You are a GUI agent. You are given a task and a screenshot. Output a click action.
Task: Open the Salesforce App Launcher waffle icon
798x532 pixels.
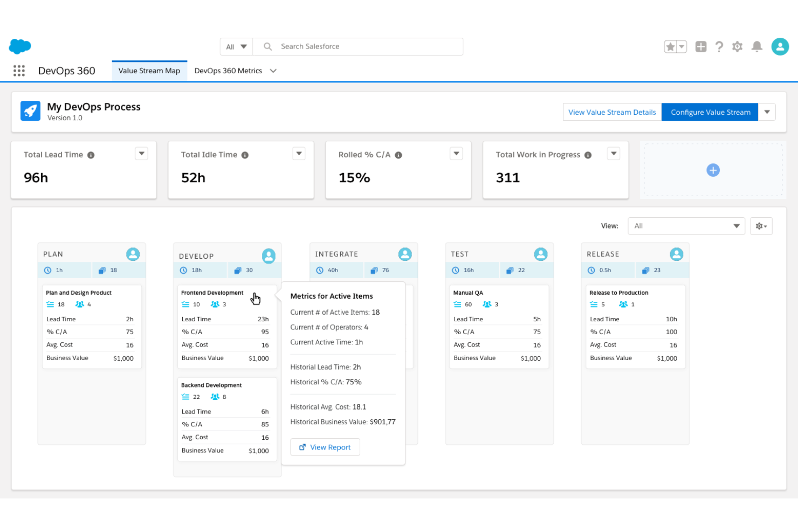[x=19, y=71]
